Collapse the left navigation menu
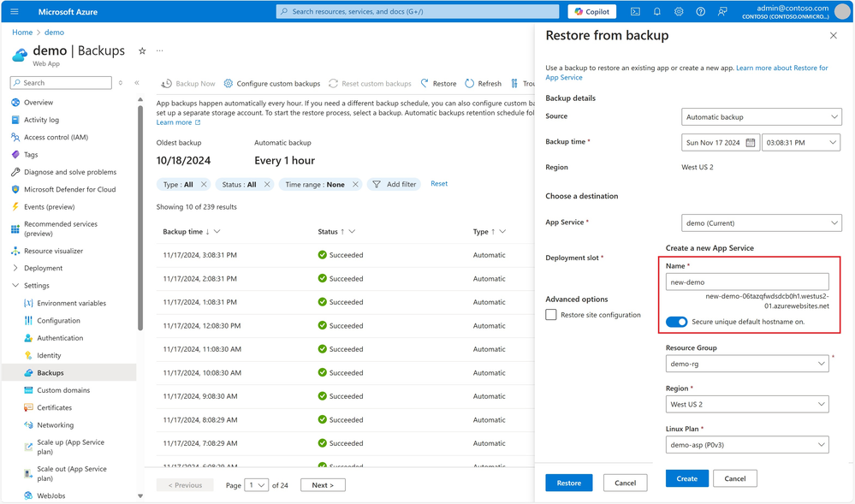This screenshot has height=504, width=855. pos(137,83)
